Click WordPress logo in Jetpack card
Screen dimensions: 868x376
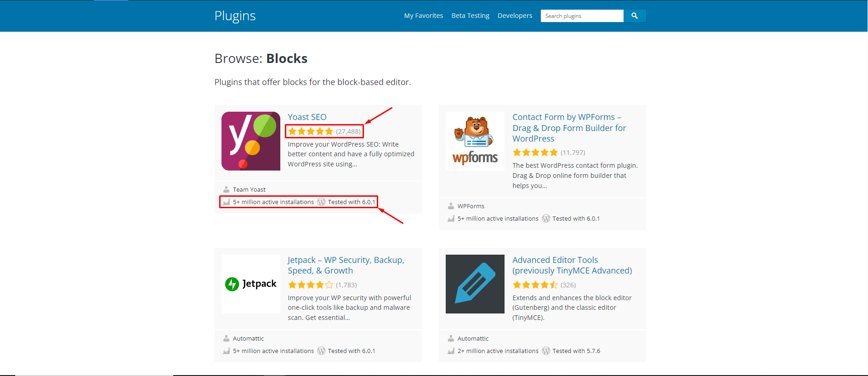(321, 351)
